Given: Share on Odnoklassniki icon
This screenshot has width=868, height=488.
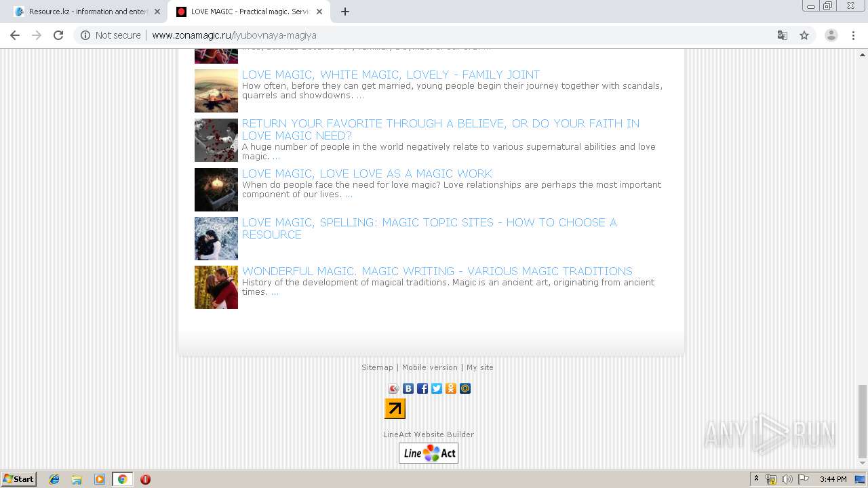Looking at the screenshot, I should point(450,388).
